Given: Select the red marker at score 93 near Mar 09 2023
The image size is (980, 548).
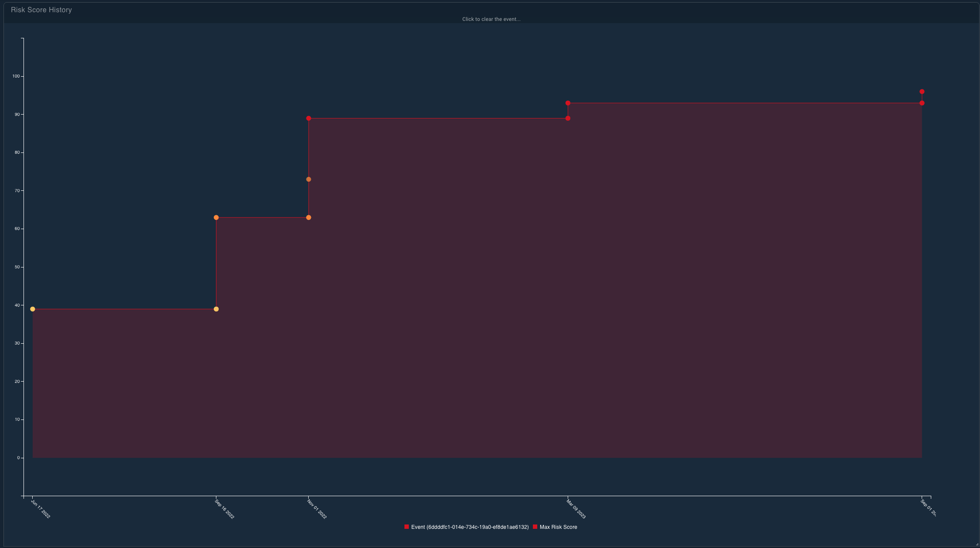Looking at the screenshot, I should point(568,103).
